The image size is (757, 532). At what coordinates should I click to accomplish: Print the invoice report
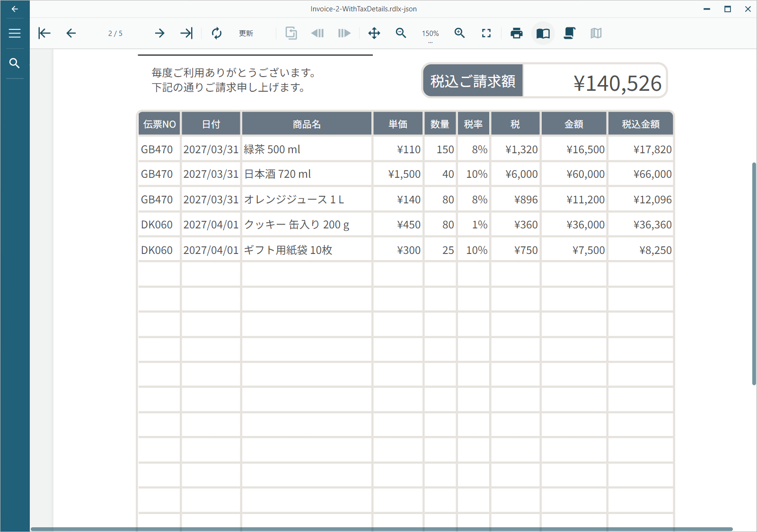tap(517, 33)
